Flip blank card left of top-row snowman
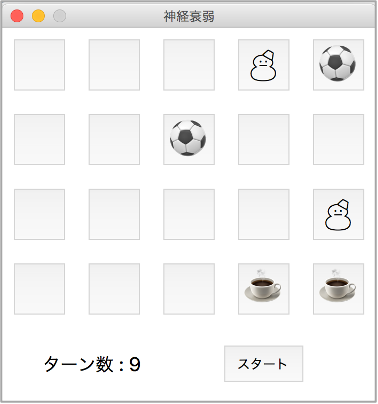The image size is (378, 404). tap(189, 65)
